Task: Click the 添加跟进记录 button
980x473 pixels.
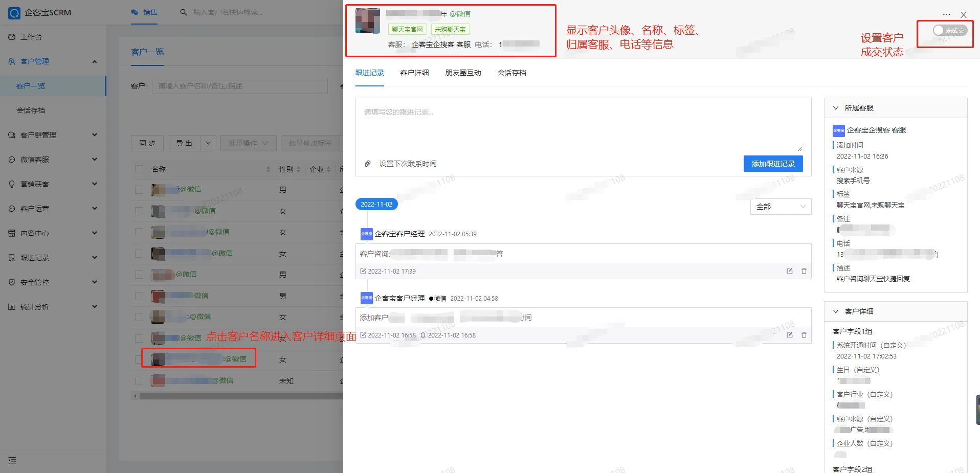Action: [773, 164]
